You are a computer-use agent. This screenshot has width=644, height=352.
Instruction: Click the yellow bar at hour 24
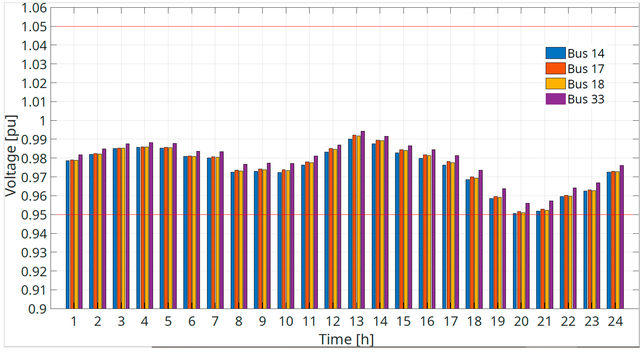click(x=617, y=240)
